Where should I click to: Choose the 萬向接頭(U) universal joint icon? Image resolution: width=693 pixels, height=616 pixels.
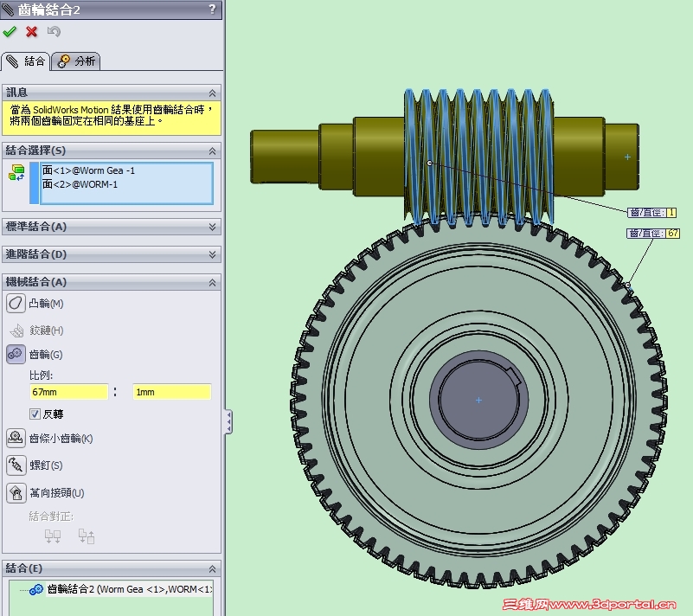16,492
